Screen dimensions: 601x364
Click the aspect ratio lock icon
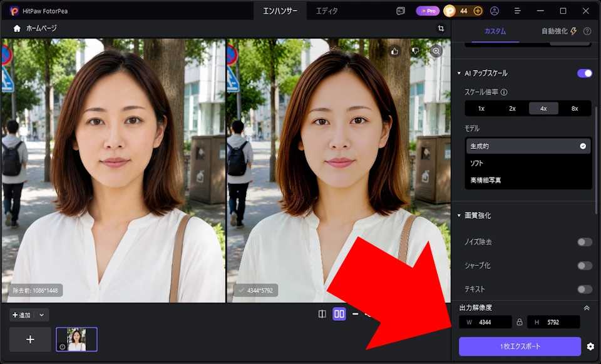(520, 322)
